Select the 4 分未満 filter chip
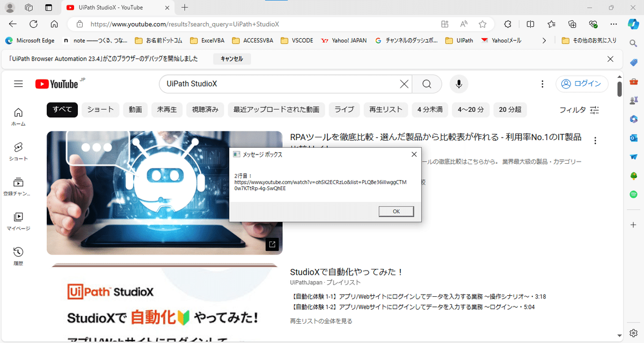Viewport: 644px width, 343px height. (x=430, y=110)
